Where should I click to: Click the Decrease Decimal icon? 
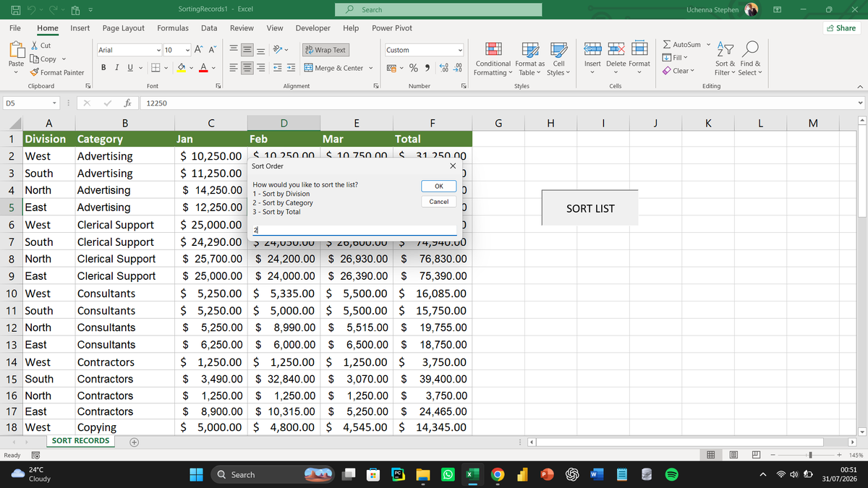pos(458,68)
